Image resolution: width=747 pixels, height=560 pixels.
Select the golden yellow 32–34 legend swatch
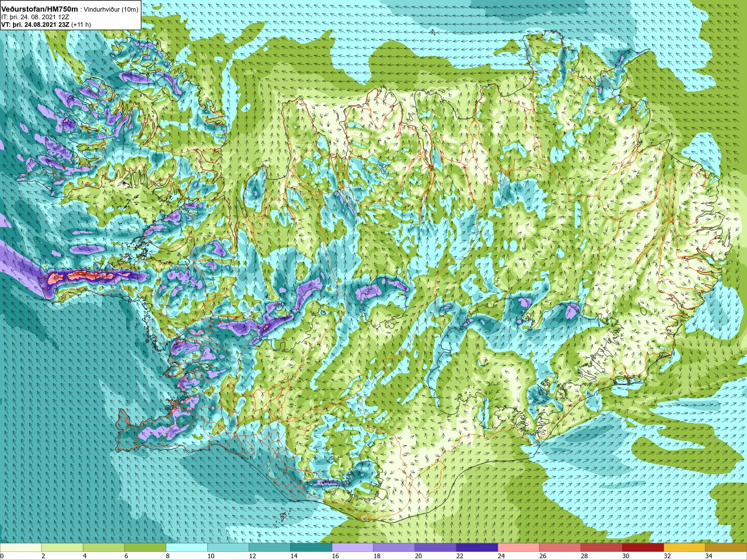(x=684, y=548)
